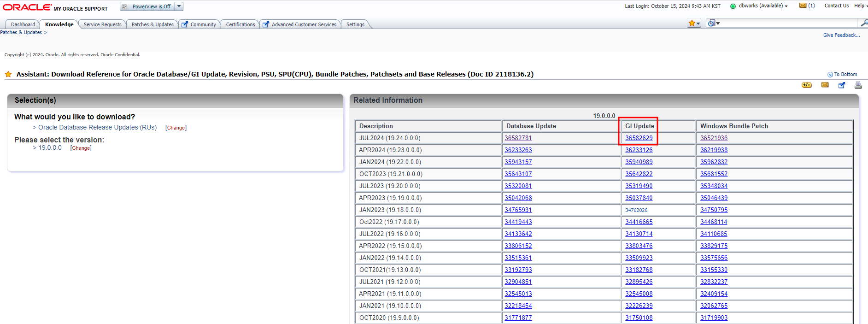The height and width of the screenshot is (324, 868).
Task: Open APR2021 Database Update patch 32545013
Action: pyautogui.click(x=518, y=294)
